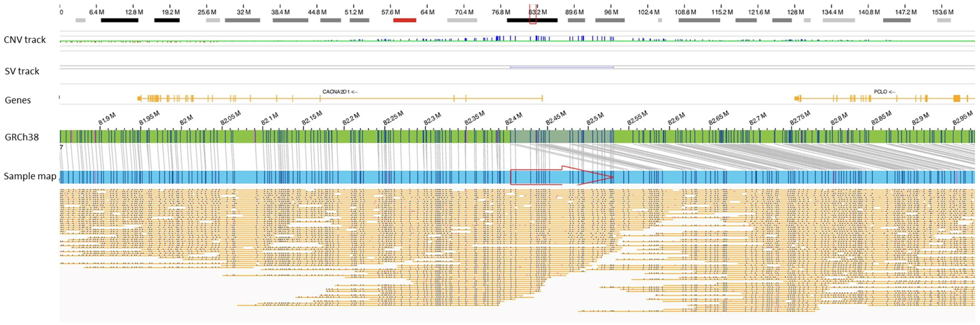Click the red centromere band on ideogram

pyautogui.click(x=404, y=20)
